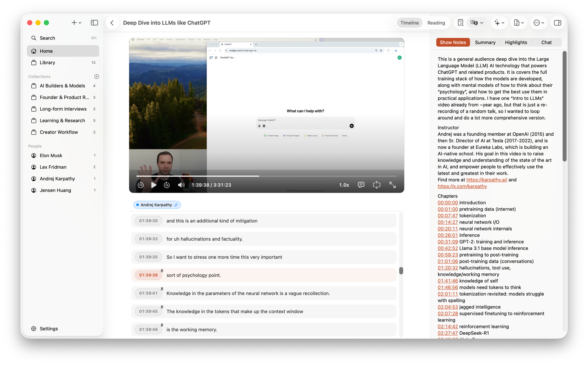The height and width of the screenshot is (365, 588).
Task: Jump to chapter 00:00:00 introduction
Action: [x=448, y=203]
